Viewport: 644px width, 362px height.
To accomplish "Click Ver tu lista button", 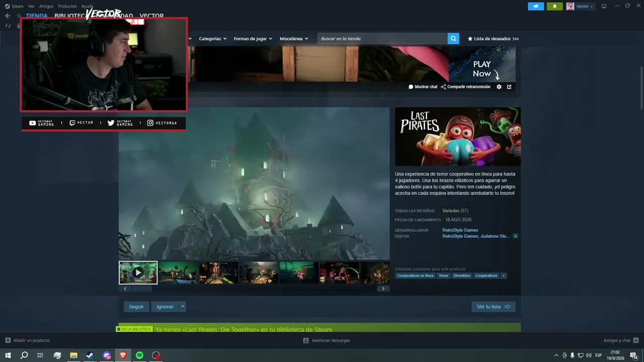I will [x=493, y=307].
